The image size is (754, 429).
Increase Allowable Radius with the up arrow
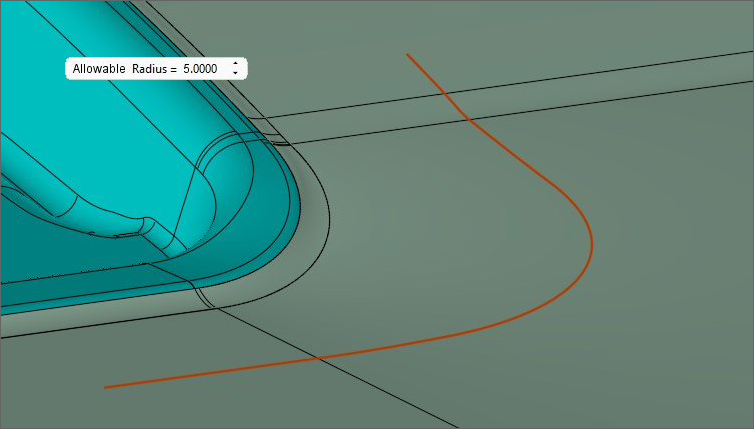[x=235, y=64]
